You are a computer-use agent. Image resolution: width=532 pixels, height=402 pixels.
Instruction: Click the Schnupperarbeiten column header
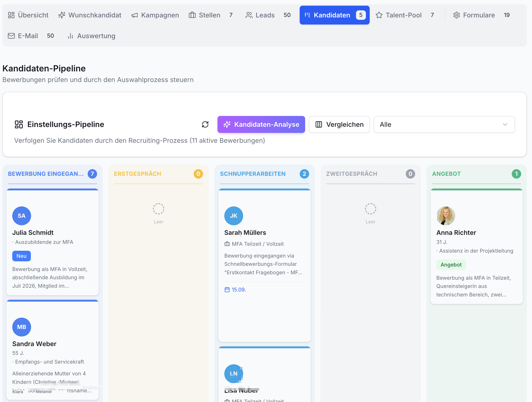tap(253, 174)
